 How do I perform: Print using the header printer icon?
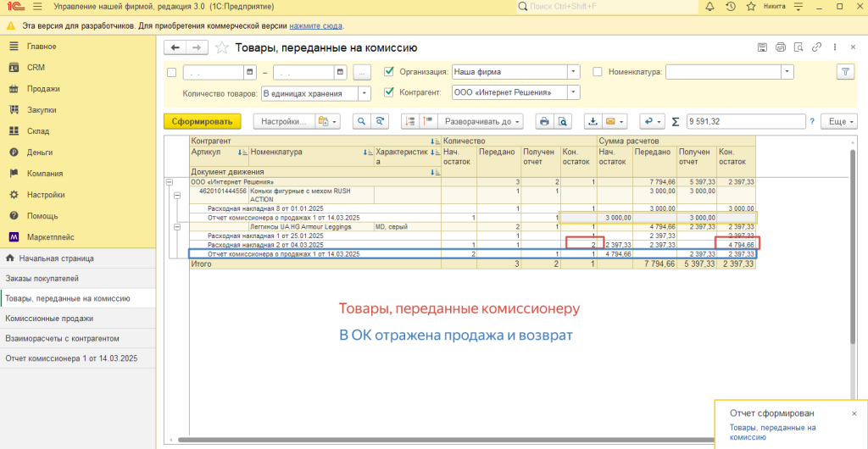(781, 47)
